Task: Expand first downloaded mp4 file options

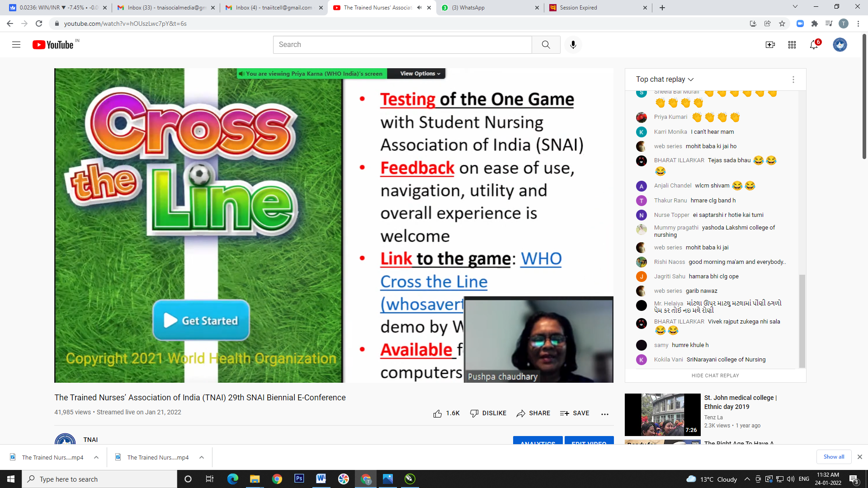Action: coord(96,457)
